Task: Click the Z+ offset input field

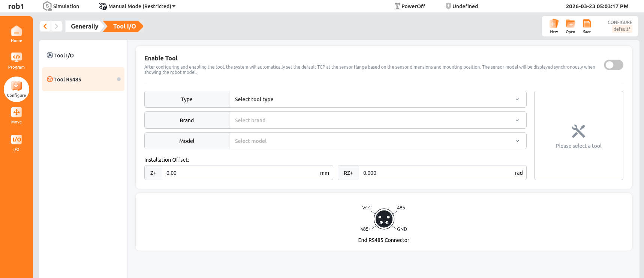Action: (240, 173)
